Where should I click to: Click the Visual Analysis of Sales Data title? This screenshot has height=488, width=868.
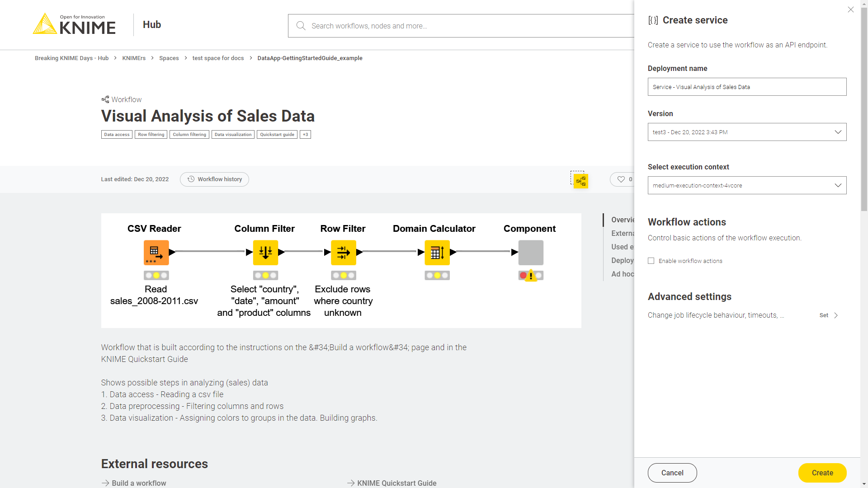click(x=208, y=116)
